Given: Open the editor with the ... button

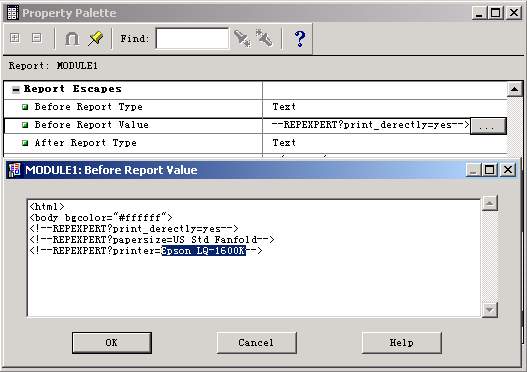Looking at the screenshot, I should 488,126.
